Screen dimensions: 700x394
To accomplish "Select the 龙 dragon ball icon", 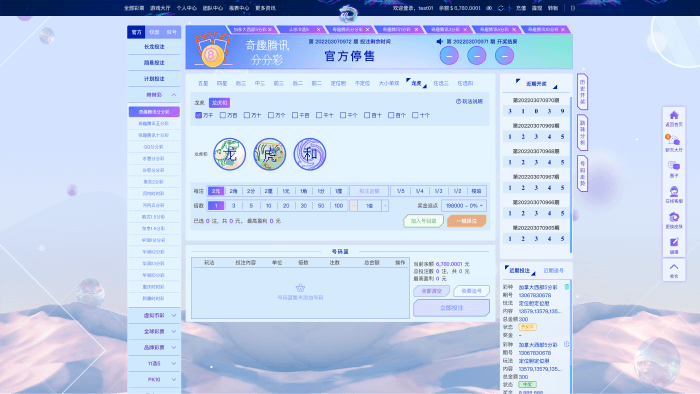I will click(229, 154).
